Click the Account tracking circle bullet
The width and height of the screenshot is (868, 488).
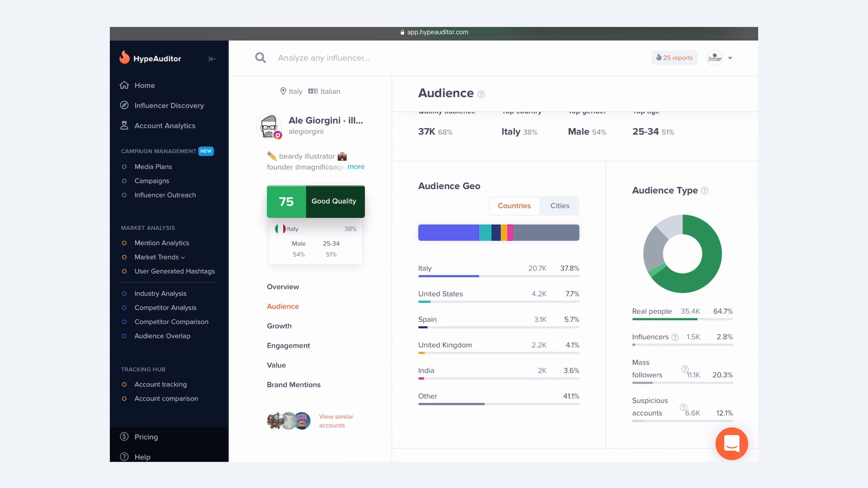[x=124, y=384]
